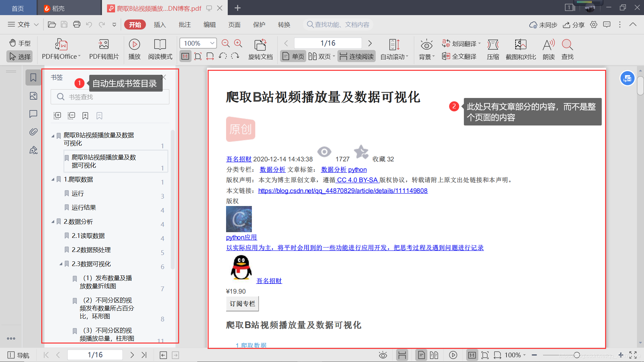The image size is (644, 362).
Task: Open the 文件 menu dropdown
Action: point(23,24)
